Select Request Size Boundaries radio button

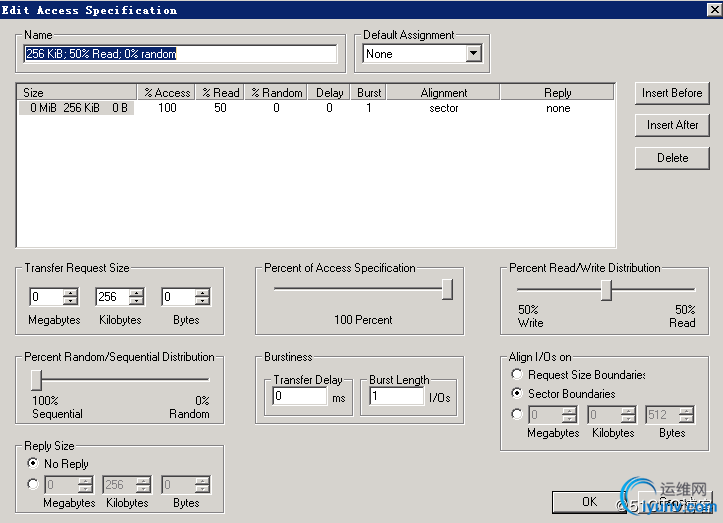(516, 375)
